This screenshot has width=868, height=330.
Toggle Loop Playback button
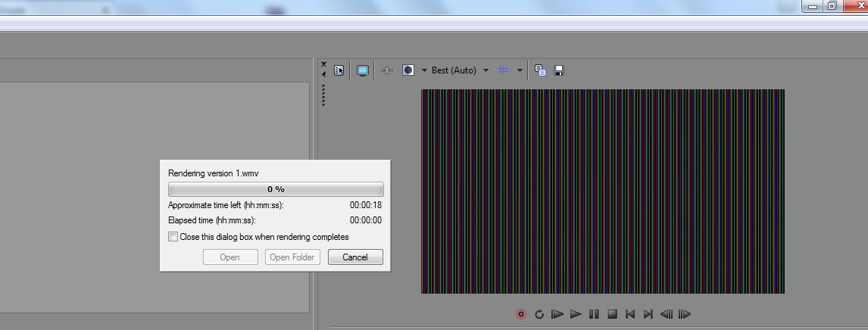pos(539,314)
